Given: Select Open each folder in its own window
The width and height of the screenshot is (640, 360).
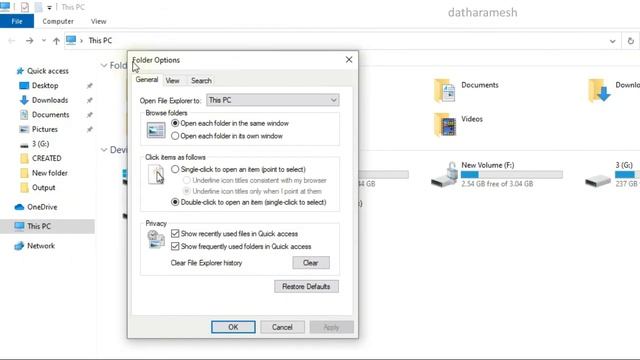Looking at the screenshot, I should (x=175, y=136).
